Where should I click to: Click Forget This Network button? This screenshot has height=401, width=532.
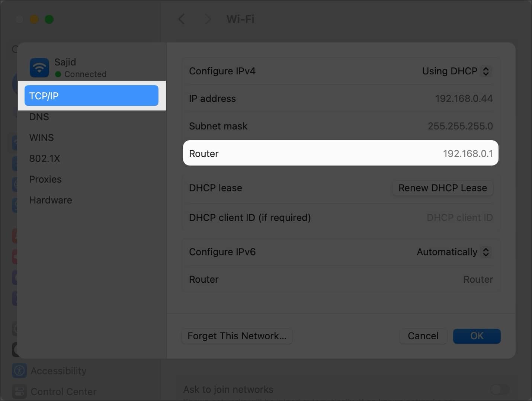pos(237,336)
